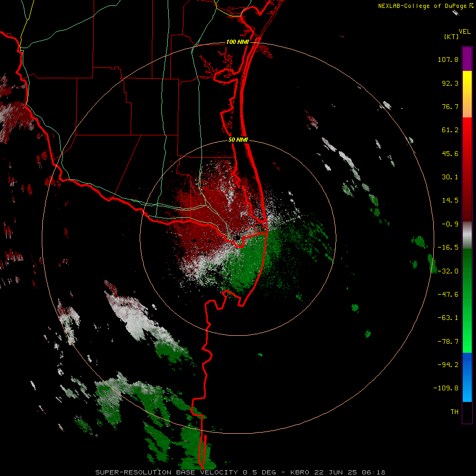476x476 pixels.
Task: Pick the green segment of the velocity color bar
Action: pos(467,300)
